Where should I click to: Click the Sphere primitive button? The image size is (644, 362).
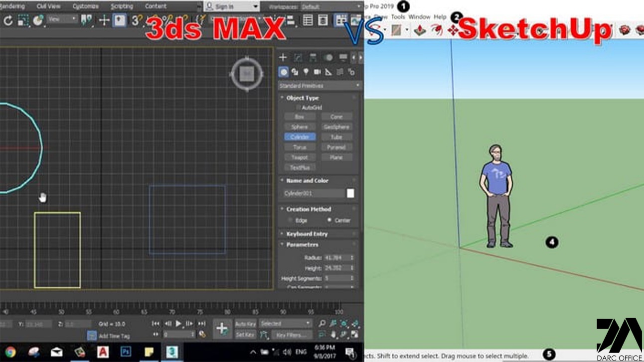pos(300,127)
